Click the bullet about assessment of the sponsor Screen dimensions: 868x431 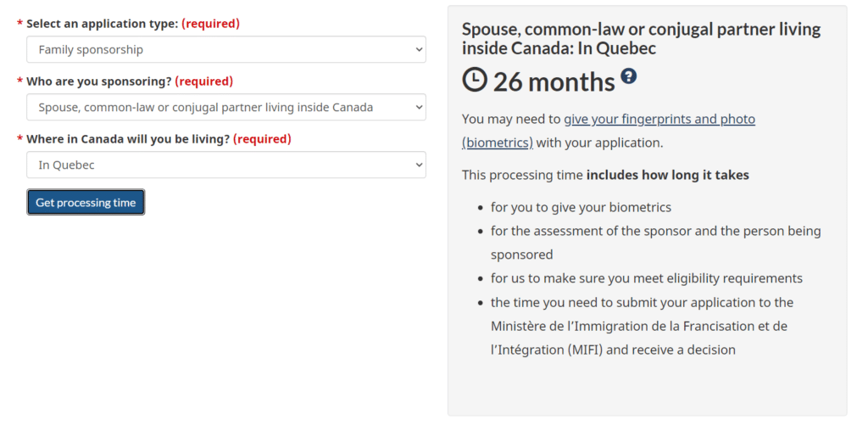coord(655,231)
